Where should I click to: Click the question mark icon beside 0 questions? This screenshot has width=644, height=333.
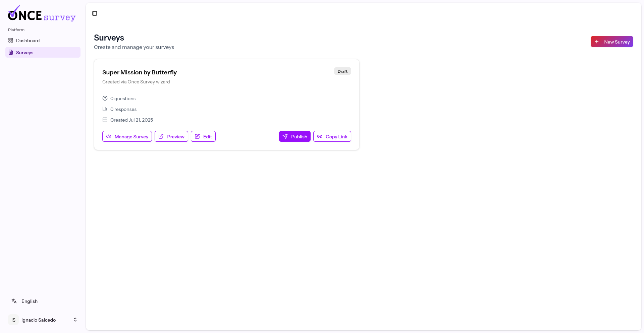click(x=105, y=98)
